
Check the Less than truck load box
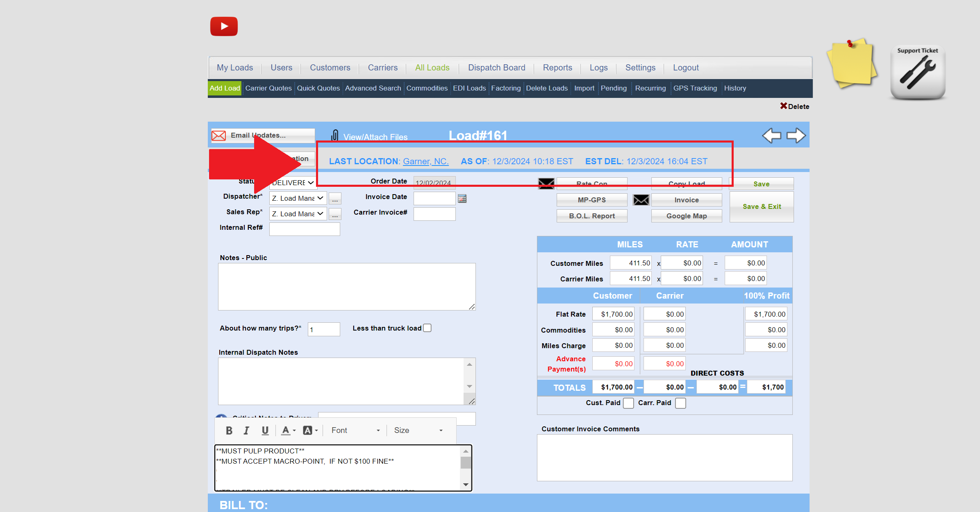coord(427,328)
